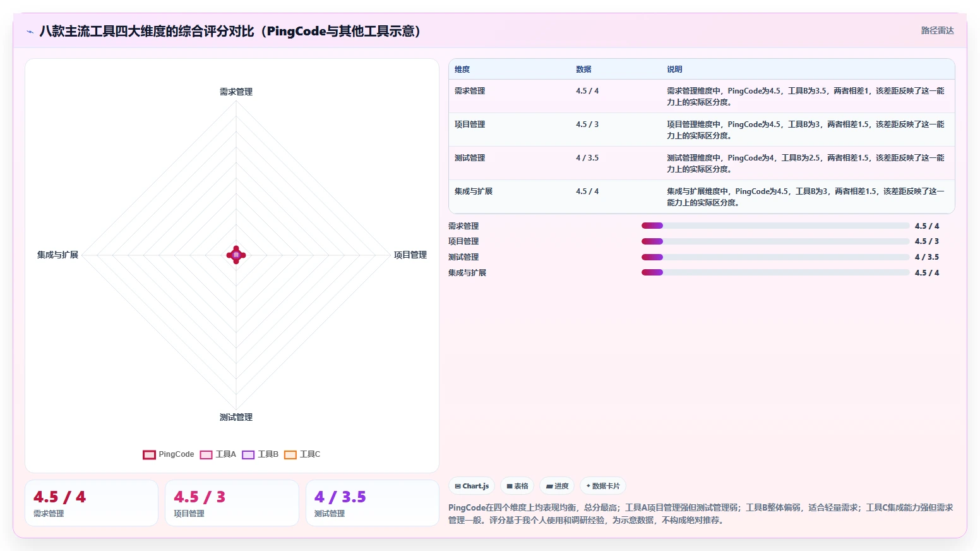Click the 集成与扩展 progress bar
The image size is (980, 551).
point(775,273)
